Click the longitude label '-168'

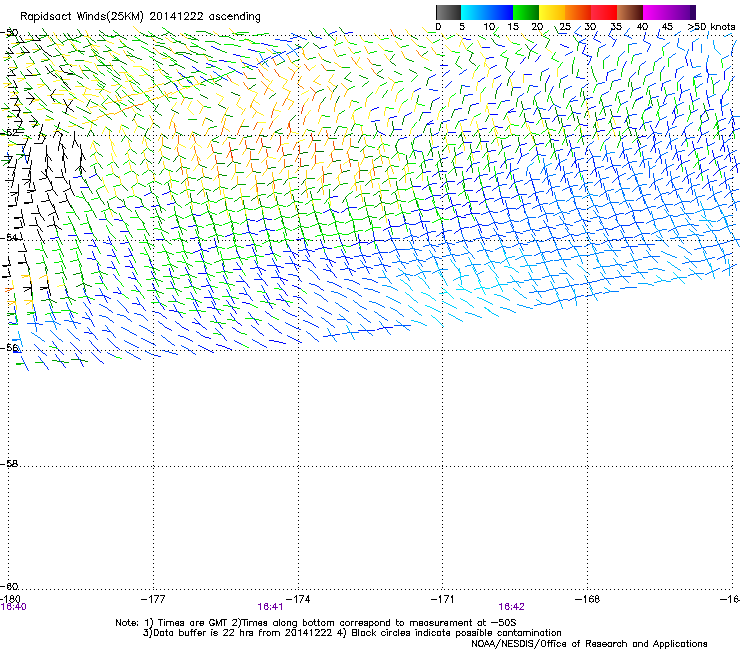[x=588, y=599]
